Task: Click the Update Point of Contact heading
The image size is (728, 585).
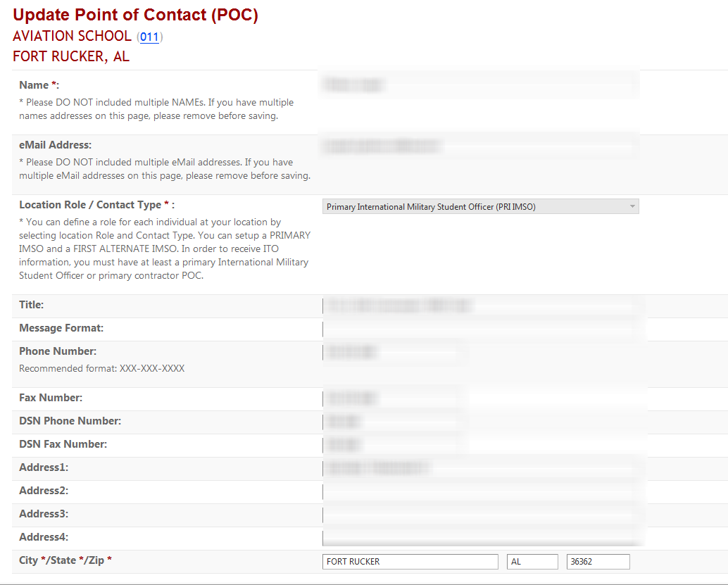Action: coord(135,15)
